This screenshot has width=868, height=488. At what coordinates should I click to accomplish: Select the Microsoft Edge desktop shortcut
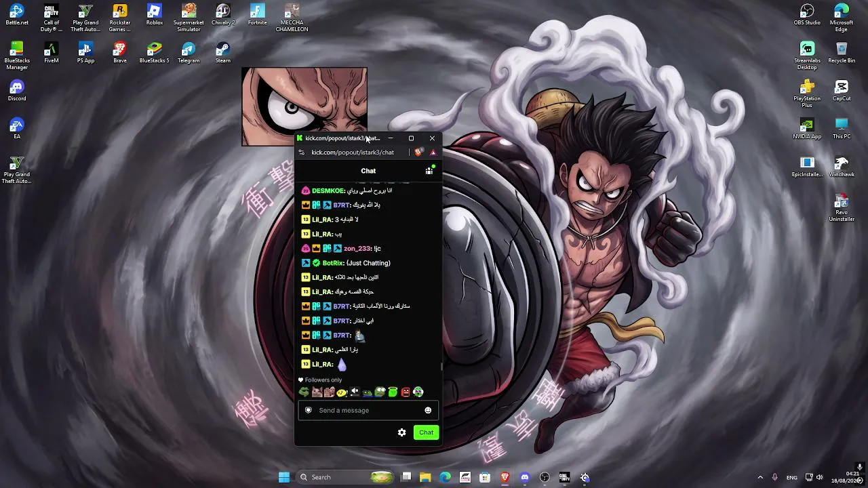(x=842, y=18)
